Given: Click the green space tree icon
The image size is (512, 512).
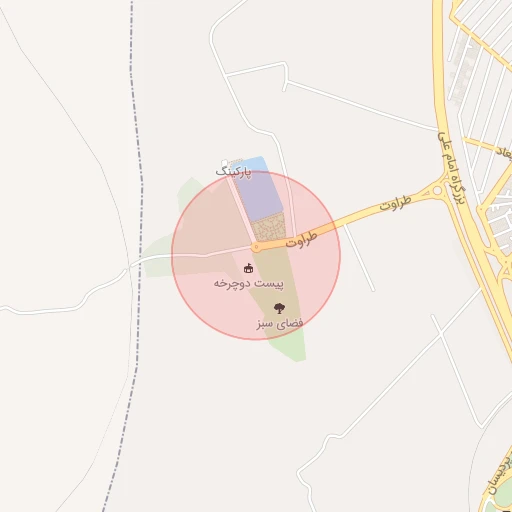Looking at the screenshot, I should (x=279, y=308).
